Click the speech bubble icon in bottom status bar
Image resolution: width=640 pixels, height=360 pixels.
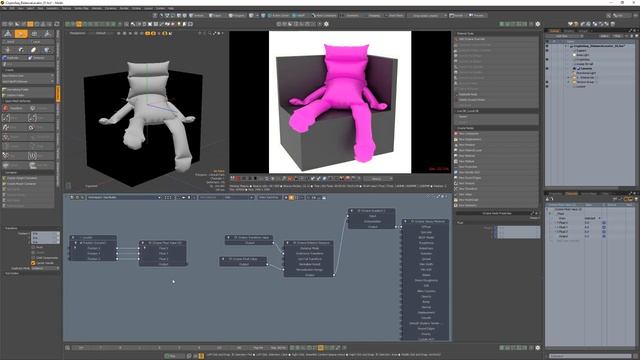coord(189,356)
